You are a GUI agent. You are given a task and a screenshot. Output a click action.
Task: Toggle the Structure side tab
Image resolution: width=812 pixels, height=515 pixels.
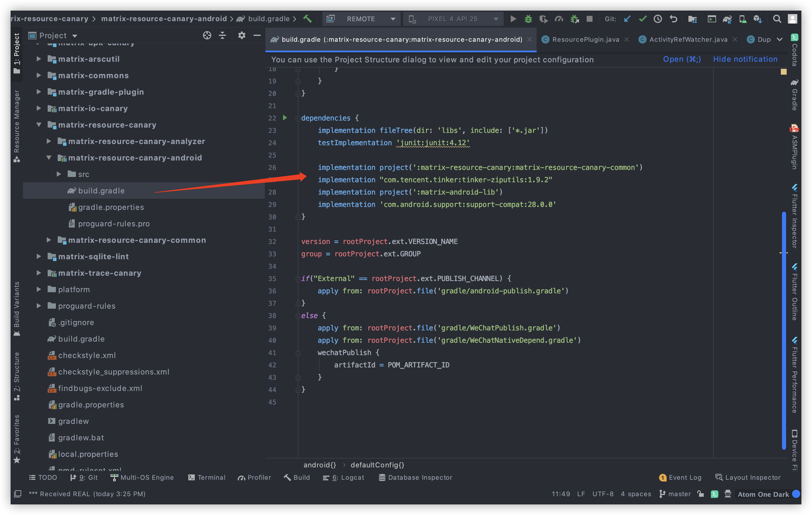coord(16,376)
